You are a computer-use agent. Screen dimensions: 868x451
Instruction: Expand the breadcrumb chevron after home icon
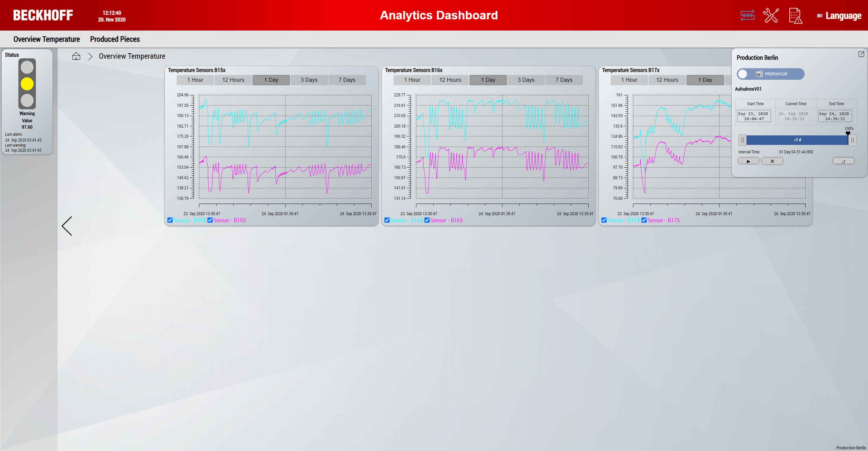(x=90, y=56)
